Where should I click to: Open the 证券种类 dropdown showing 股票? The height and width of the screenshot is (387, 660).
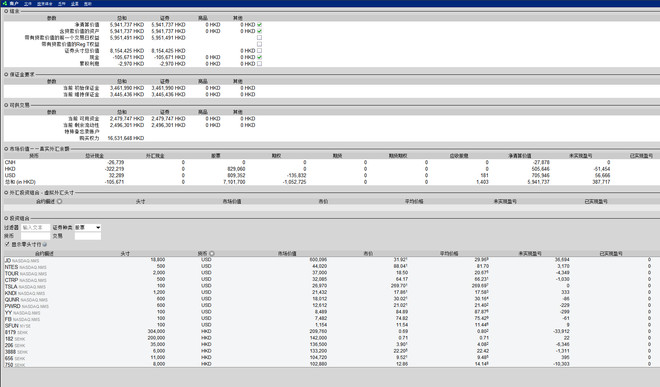pyautogui.click(x=88, y=227)
